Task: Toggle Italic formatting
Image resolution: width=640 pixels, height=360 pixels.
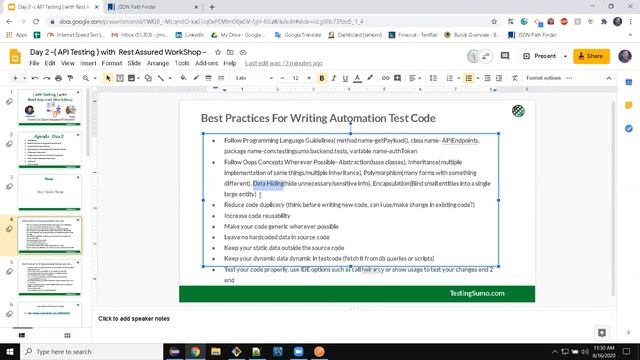Action: click(333, 78)
